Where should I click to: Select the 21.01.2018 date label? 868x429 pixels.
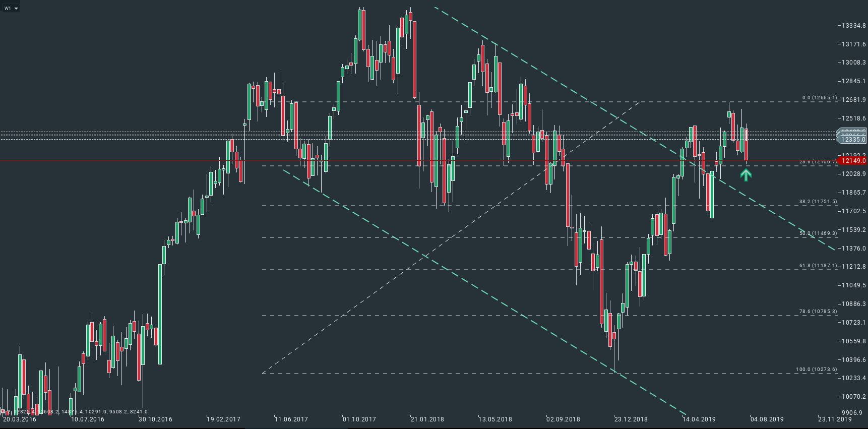(x=427, y=419)
